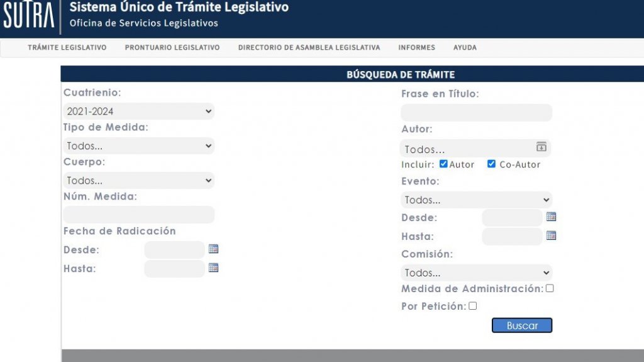644x362 pixels.
Task: Open the Comisión dropdown
Action: tap(476, 273)
